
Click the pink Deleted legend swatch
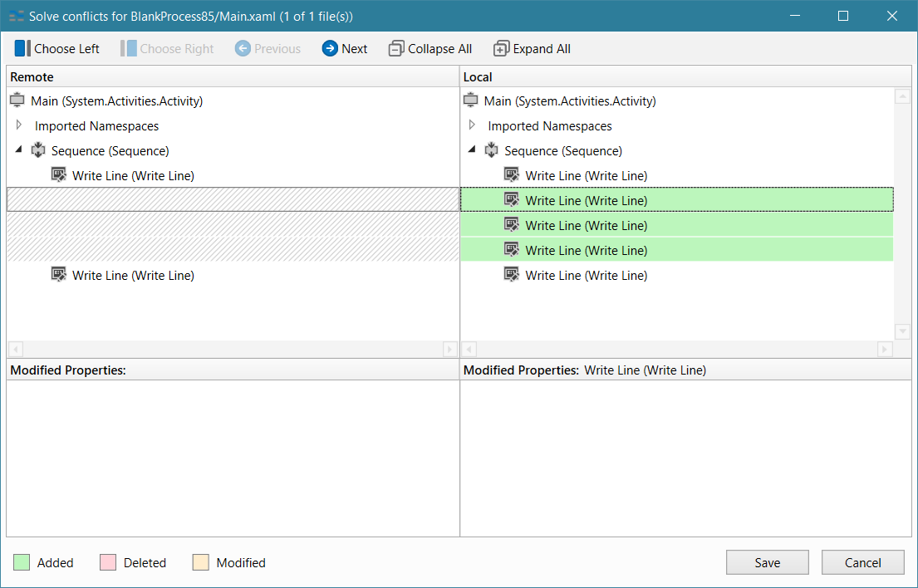pyautogui.click(x=108, y=562)
